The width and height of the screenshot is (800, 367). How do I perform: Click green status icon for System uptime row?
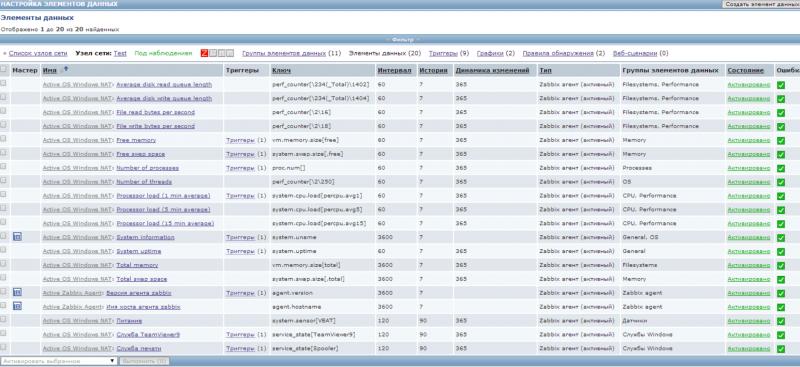781,252
